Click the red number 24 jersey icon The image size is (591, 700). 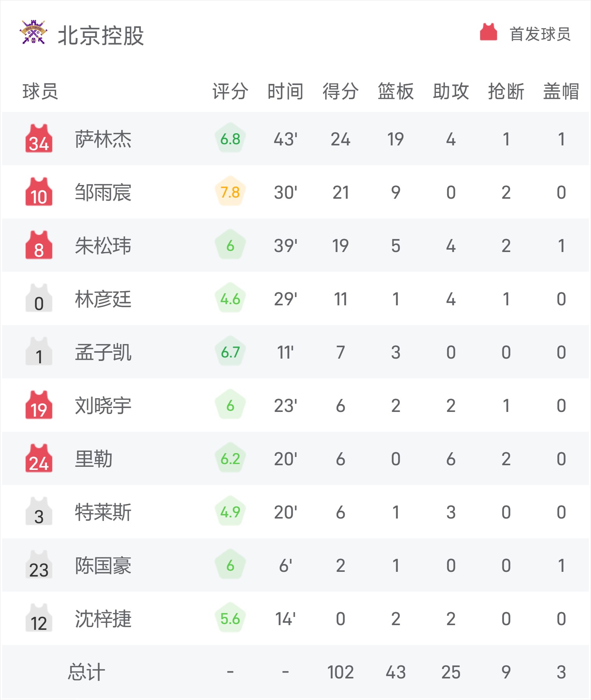tap(39, 458)
